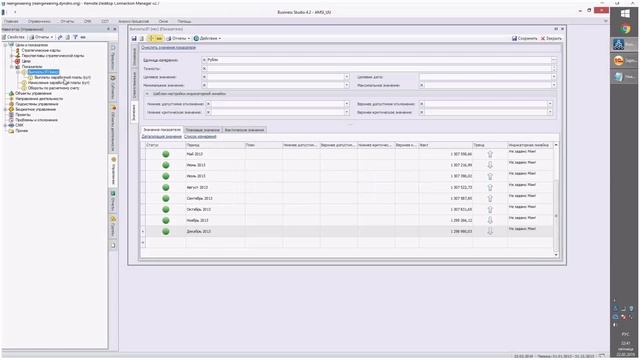Open the Целевое значение dropdown arrow
This screenshot has height=360, width=640.
click(x=347, y=77)
